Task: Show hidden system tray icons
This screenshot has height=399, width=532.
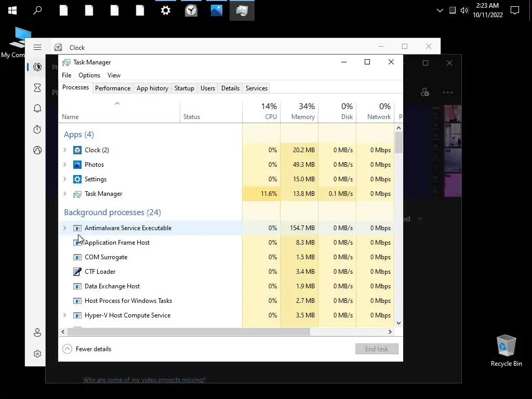Action: [440, 10]
